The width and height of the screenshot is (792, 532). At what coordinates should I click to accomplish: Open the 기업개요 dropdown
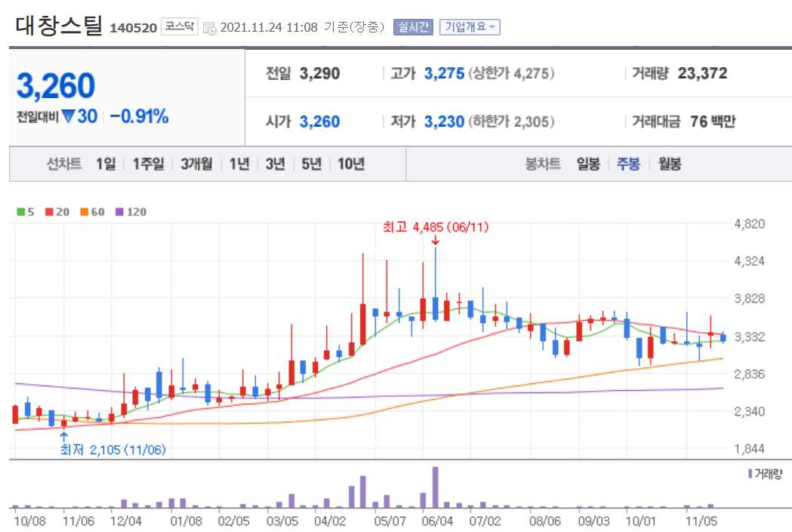pos(468,26)
